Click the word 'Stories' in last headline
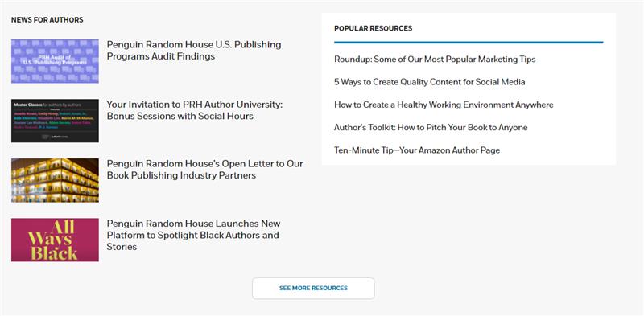 [122, 247]
